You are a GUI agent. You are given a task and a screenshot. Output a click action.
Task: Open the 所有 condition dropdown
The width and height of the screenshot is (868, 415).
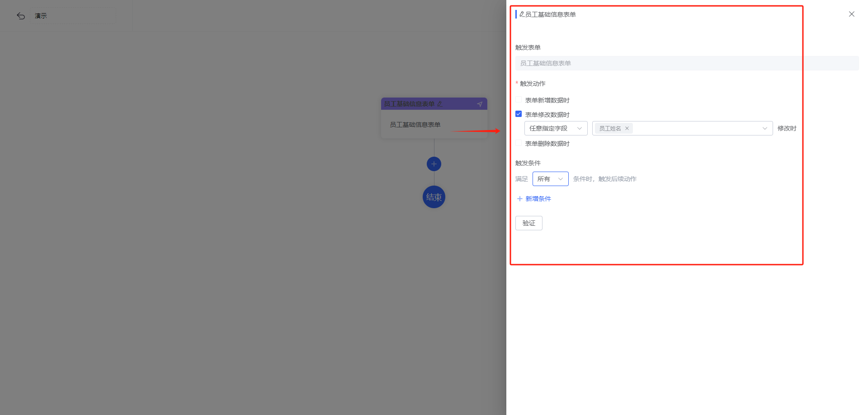pos(550,179)
